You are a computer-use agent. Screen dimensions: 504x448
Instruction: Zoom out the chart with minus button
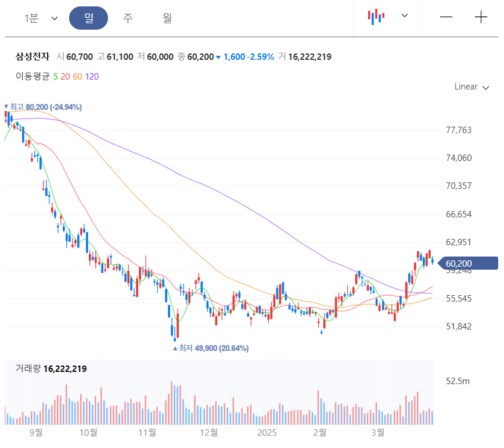(446, 17)
